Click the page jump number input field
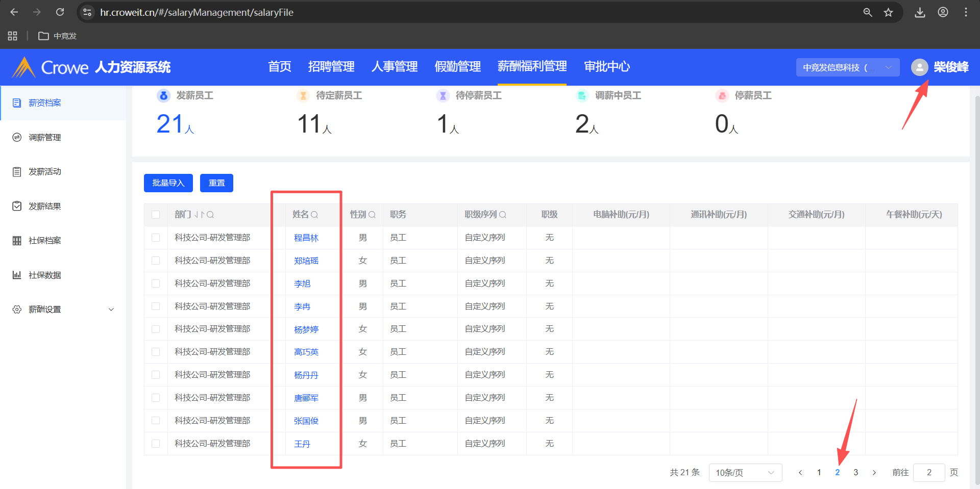Viewport: 980px width, 489px height. coord(928,473)
